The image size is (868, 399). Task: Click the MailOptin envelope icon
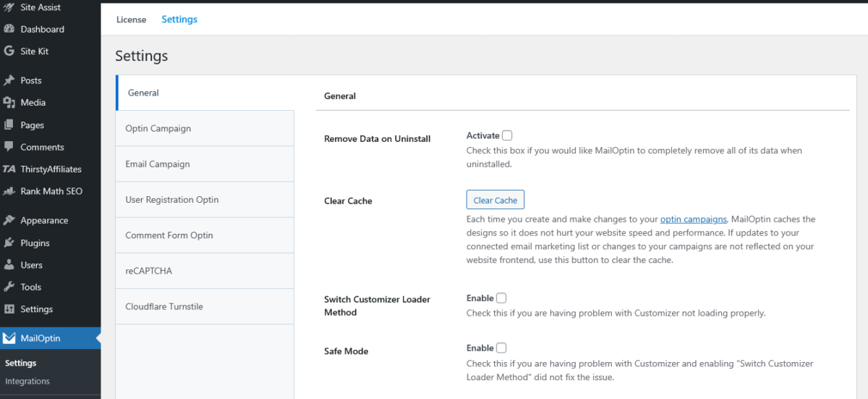click(x=9, y=338)
